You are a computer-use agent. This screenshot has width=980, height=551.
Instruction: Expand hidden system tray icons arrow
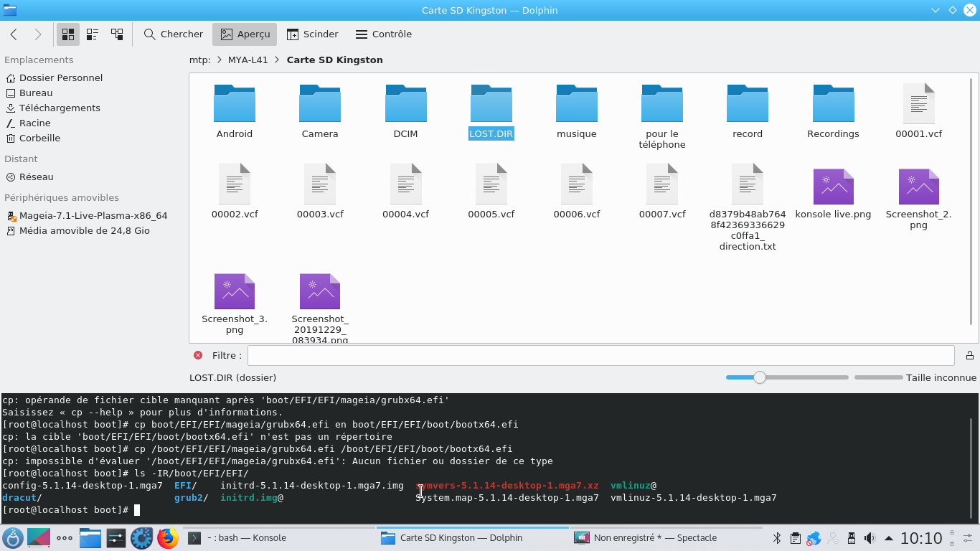[888, 538]
